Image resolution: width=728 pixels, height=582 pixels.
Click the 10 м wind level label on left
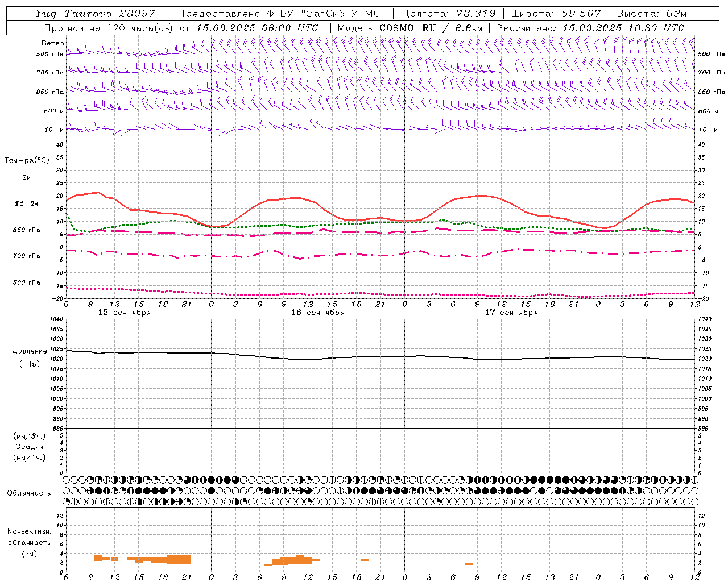[x=55, y=130]
